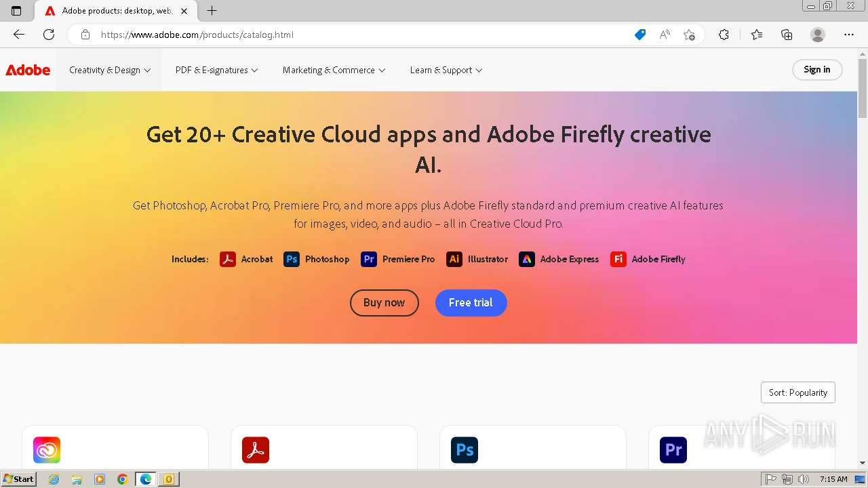
Task: Click the Creative Cloud product card icon
Action: [47, 450]
